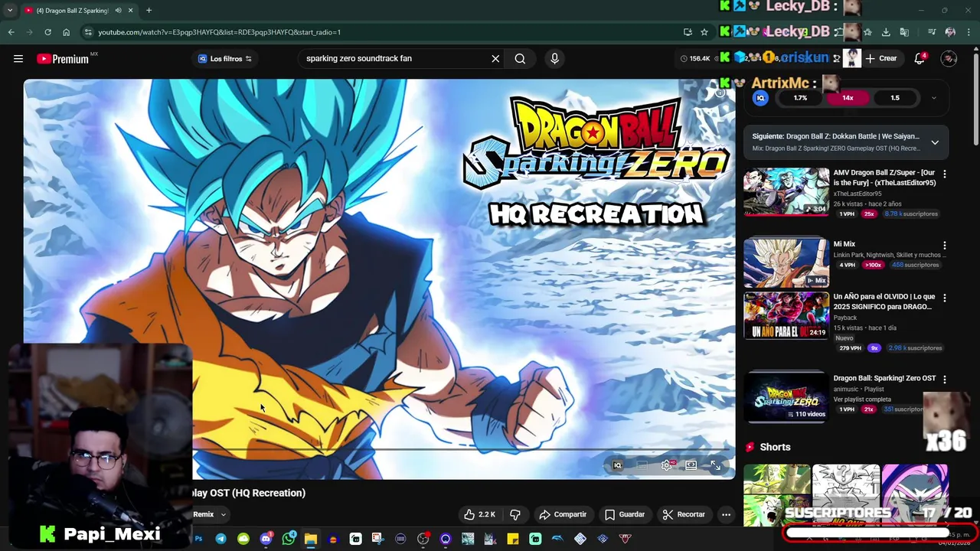Go back with browser back arrow
The width and height of the screenshot is (980, 551).
(11, 32)
